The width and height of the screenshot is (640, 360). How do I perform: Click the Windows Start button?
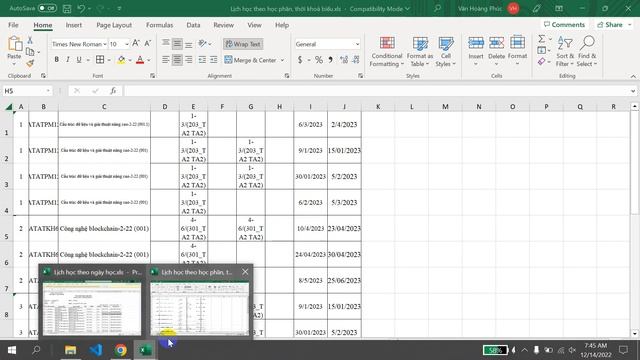pyautogui.click(x=12, y=350)
